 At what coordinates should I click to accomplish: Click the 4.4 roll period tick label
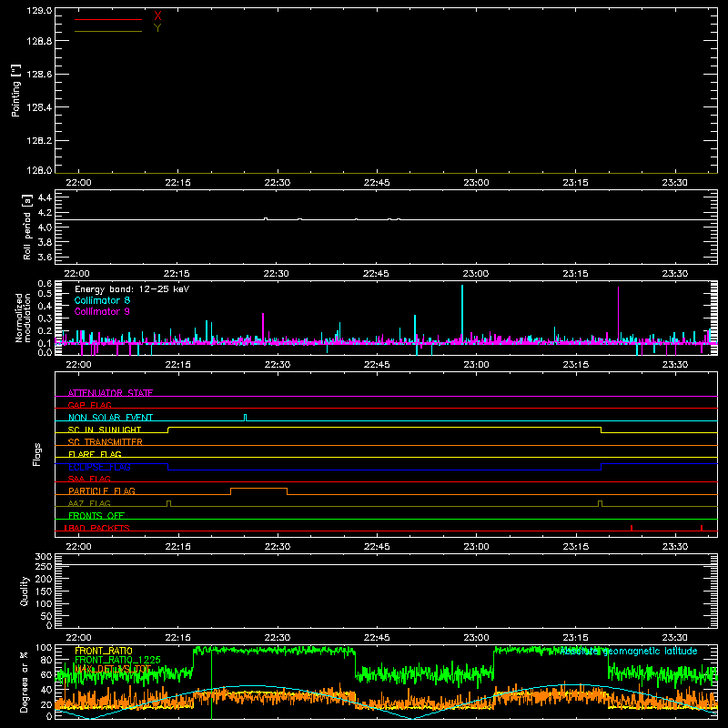pos(45,197)
